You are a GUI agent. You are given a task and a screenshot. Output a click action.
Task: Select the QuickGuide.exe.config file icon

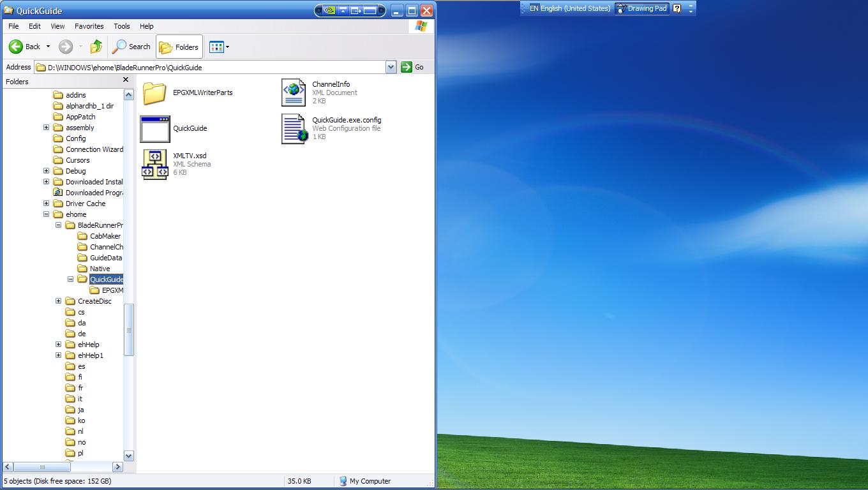click(x=294, y=128)
